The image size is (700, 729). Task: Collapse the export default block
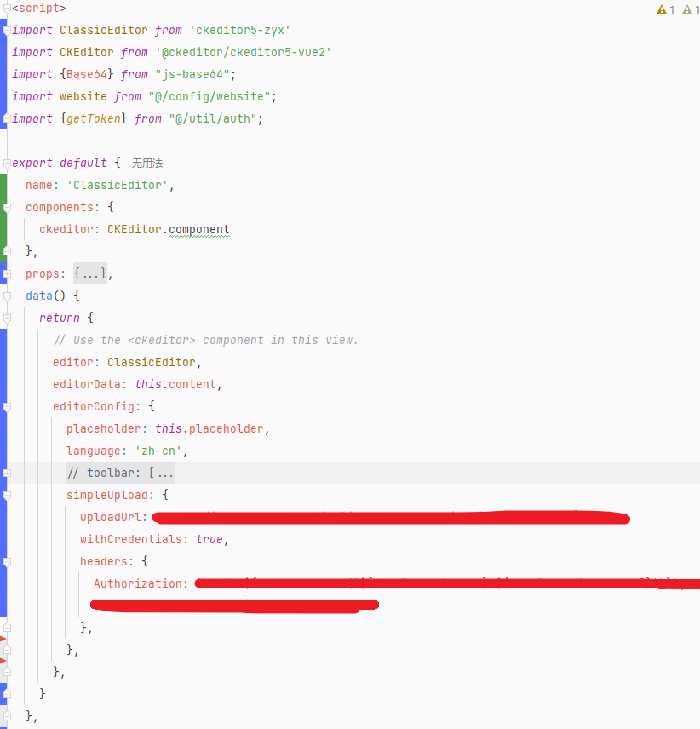7,163
